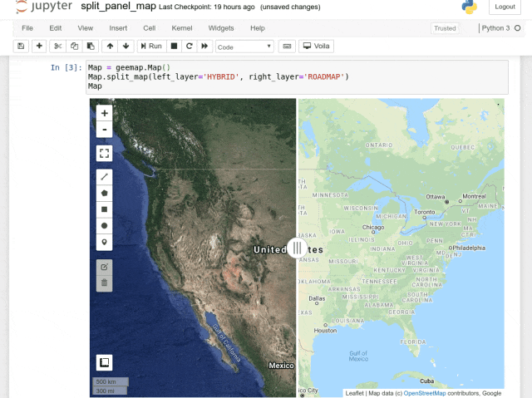Image resolution: width=532 pixels, height=398 pixels.
Task: Move the selected cell up
Action: pyautogui.click(x=109, y=47)
